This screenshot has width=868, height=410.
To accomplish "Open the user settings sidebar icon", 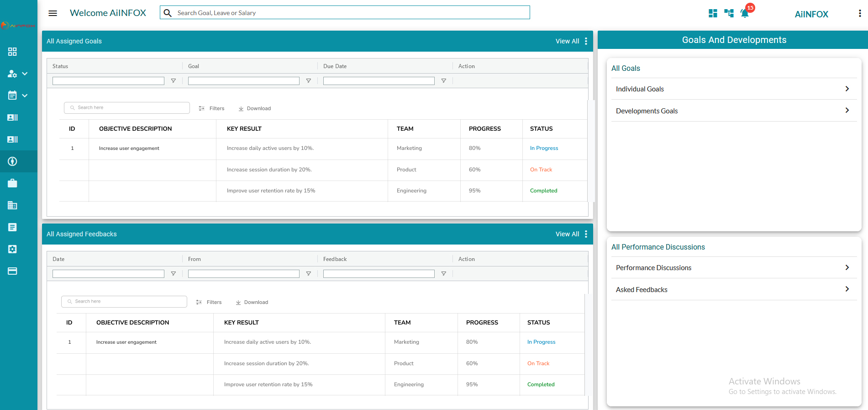I will point(12,74).
